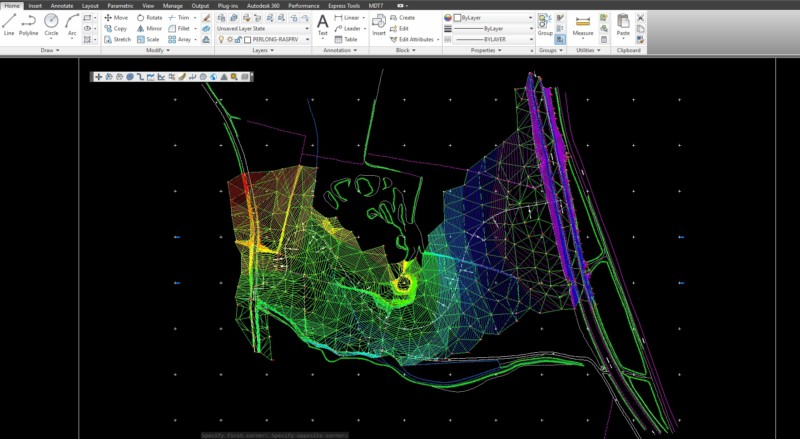Screen dimensions: 800x439
Task: Pick the Arc drawing tool
Action: point(72,23)
